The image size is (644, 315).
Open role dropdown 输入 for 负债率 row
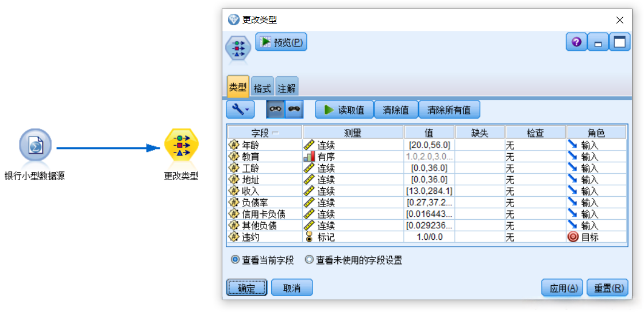point(596,203)
